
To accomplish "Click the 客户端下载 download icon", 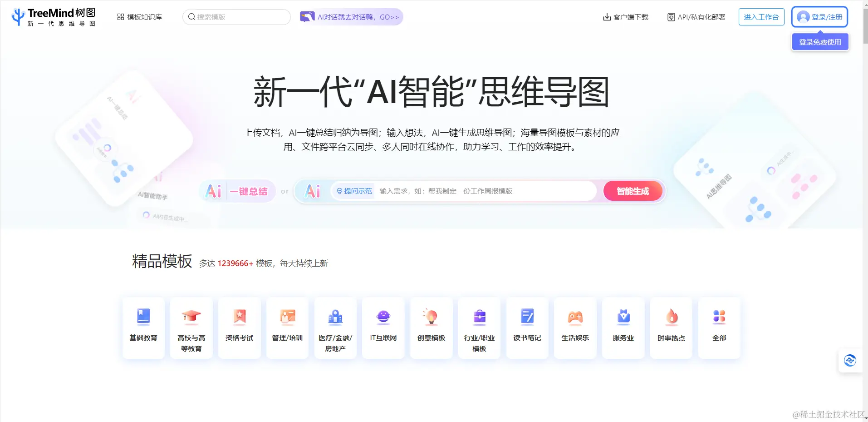I will click(607, 17).
